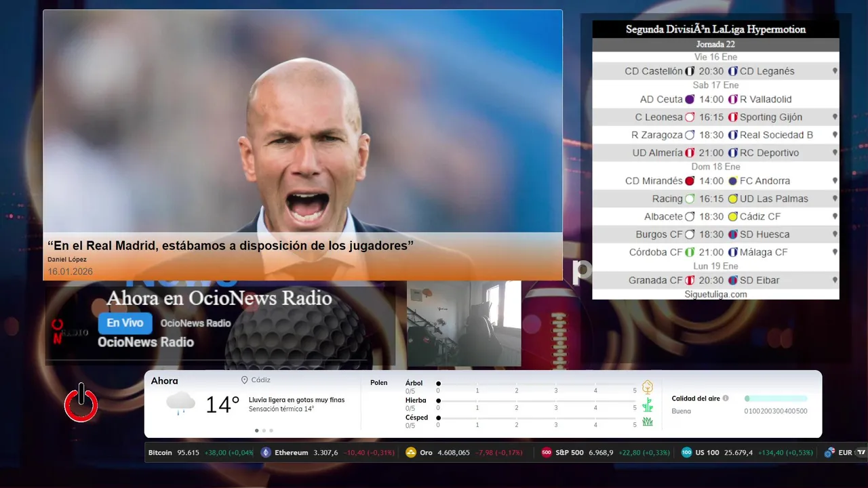This screenshot has width=868, height=488.
Task: Click UD Las Palmas yellow crest
Action: coord(733,199)
